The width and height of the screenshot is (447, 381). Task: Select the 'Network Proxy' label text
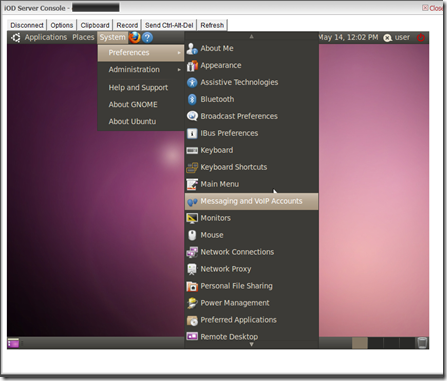226,269
